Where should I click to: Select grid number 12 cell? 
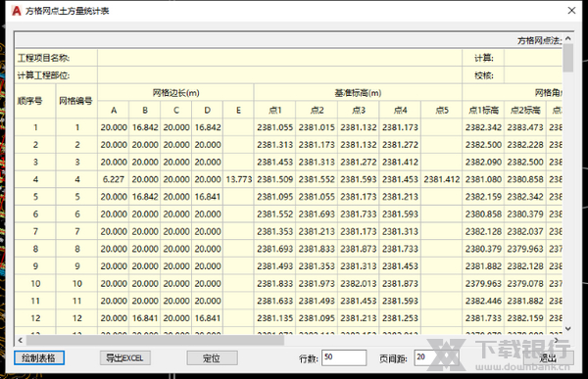[76, 318]
